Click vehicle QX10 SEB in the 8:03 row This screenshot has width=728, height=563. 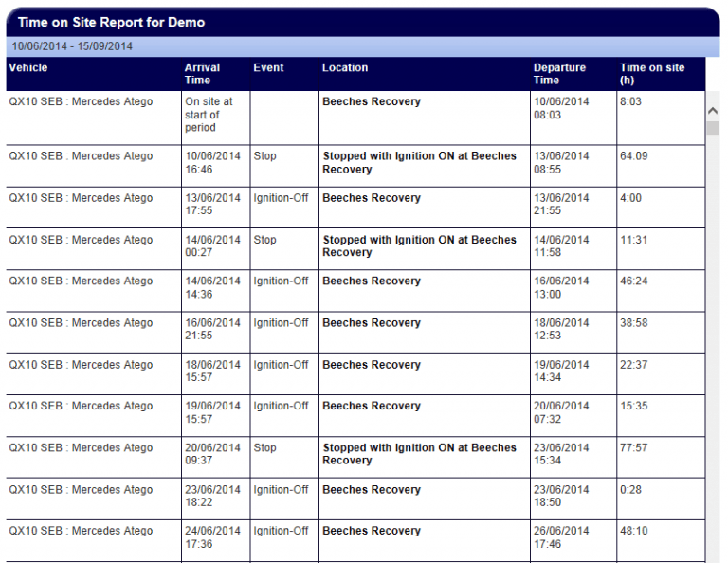[x=81, y=101]
